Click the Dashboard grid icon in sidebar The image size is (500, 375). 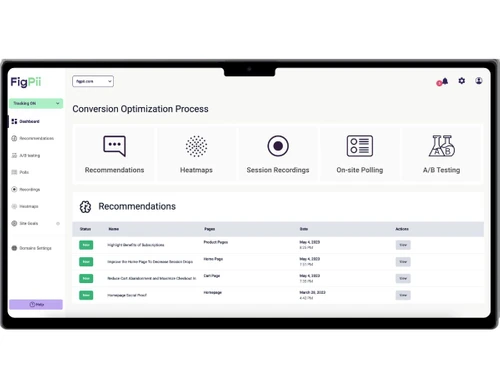(14, 121)
